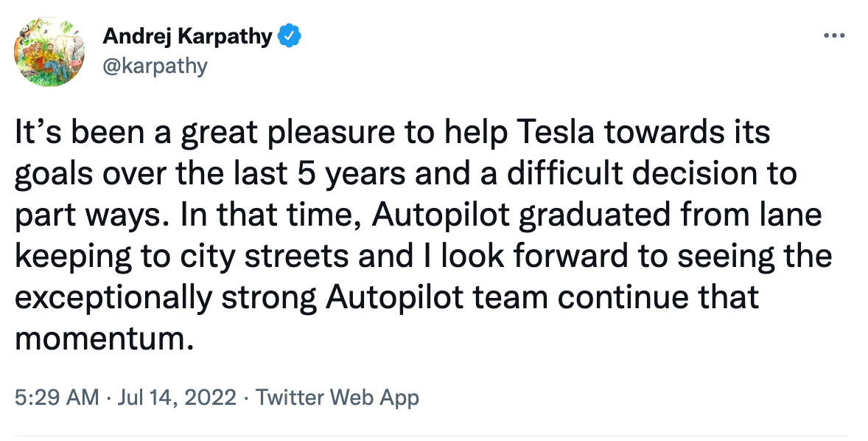Click the word momentum ending the tweet
Screen dimensions: 868x441
point(104,338)
